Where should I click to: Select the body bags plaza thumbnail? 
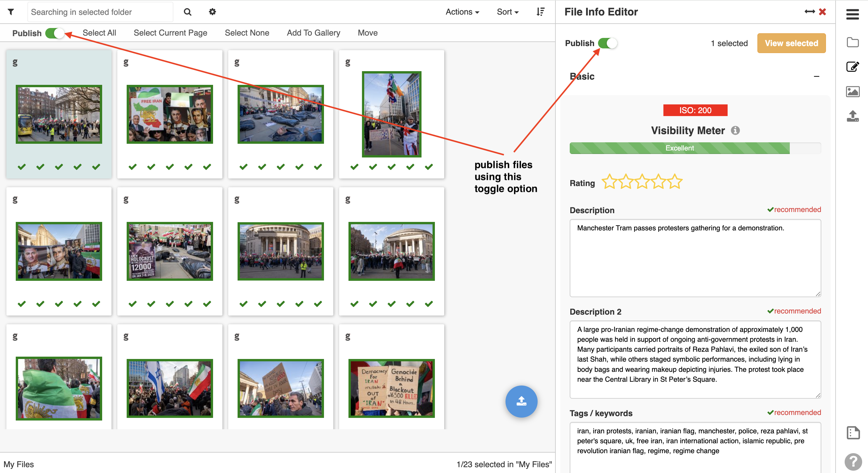[x=280, y=114]
